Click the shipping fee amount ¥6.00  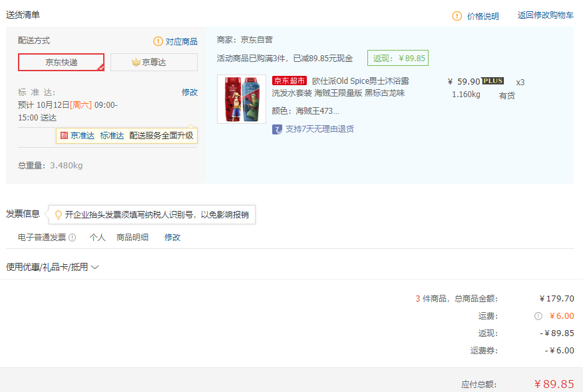tap(562, 315)
